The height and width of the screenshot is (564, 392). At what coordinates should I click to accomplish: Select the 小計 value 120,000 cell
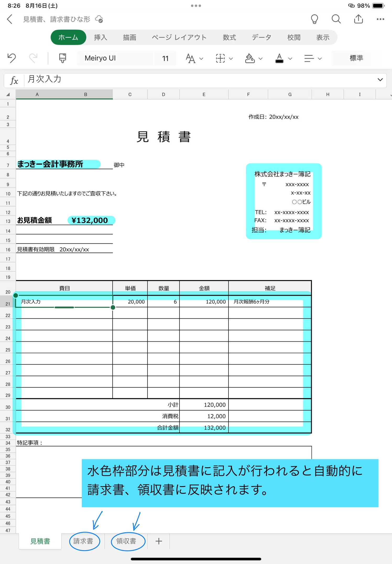pyautogui.click(x=204, y=405)
